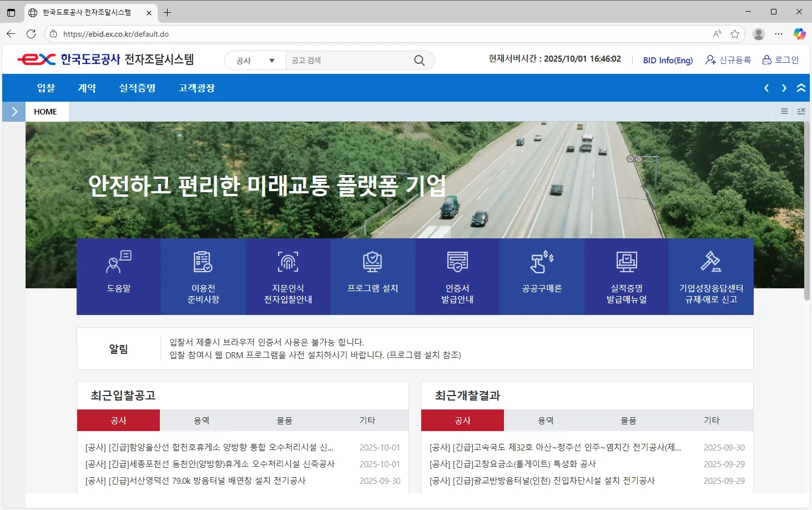Run the 공고 검색 magnifier icon

coord(419,60)
